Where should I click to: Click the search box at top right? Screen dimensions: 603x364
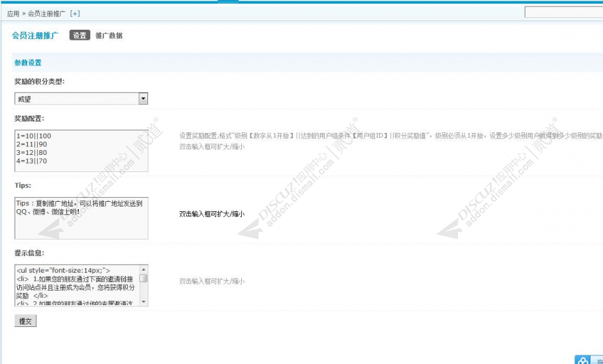pos(564,12)
